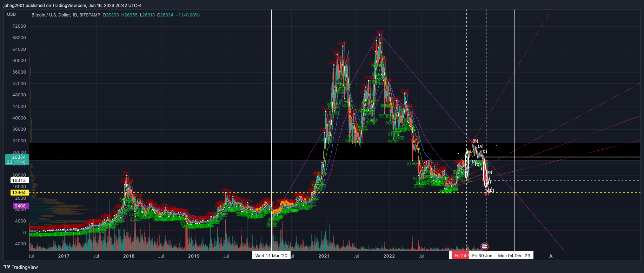This screenshot has width=644, height=273.
Task: Click the 2022 year label on time axis
Action: (389, 256)
